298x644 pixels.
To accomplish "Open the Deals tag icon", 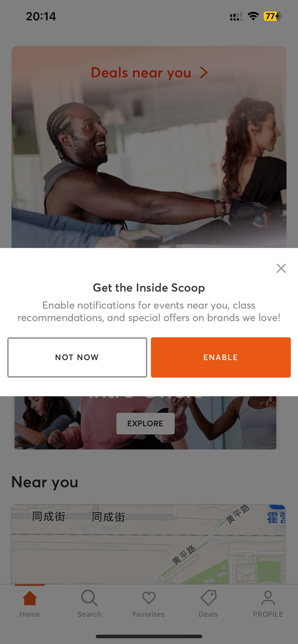I will 208,598.
